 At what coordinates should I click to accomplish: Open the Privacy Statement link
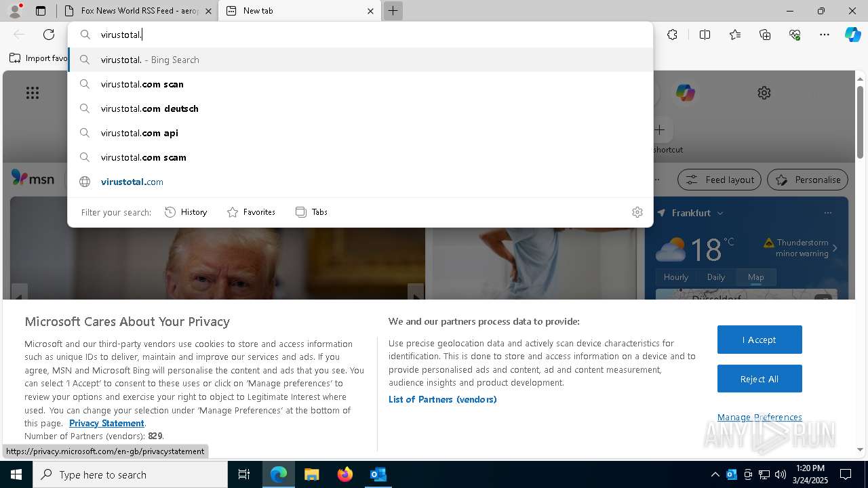[106, 423]
